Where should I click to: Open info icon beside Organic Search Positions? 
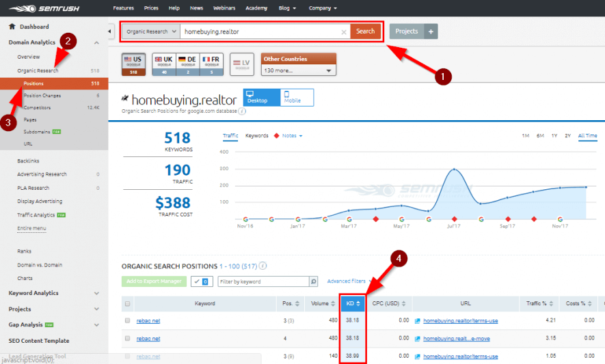[263, 266]
